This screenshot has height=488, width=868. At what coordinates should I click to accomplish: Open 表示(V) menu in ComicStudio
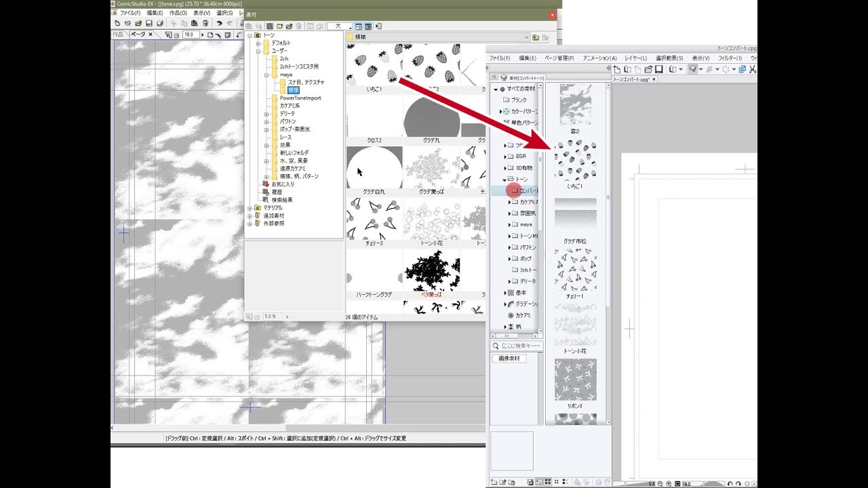click(x=201, y=13)
